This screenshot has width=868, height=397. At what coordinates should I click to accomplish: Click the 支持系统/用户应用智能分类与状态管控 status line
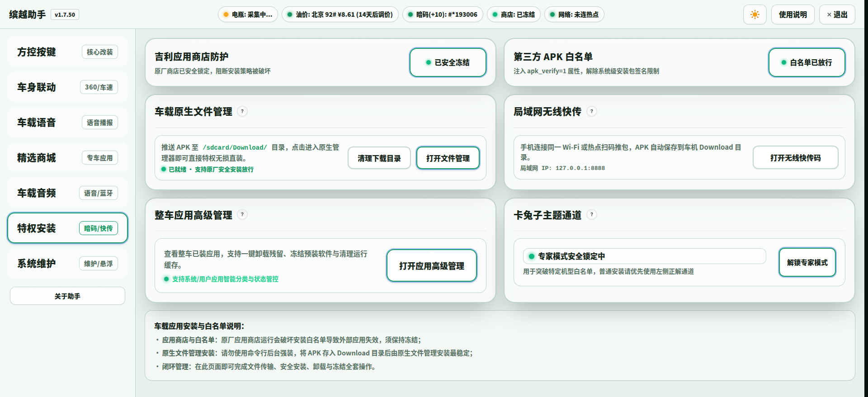(221, 279)
